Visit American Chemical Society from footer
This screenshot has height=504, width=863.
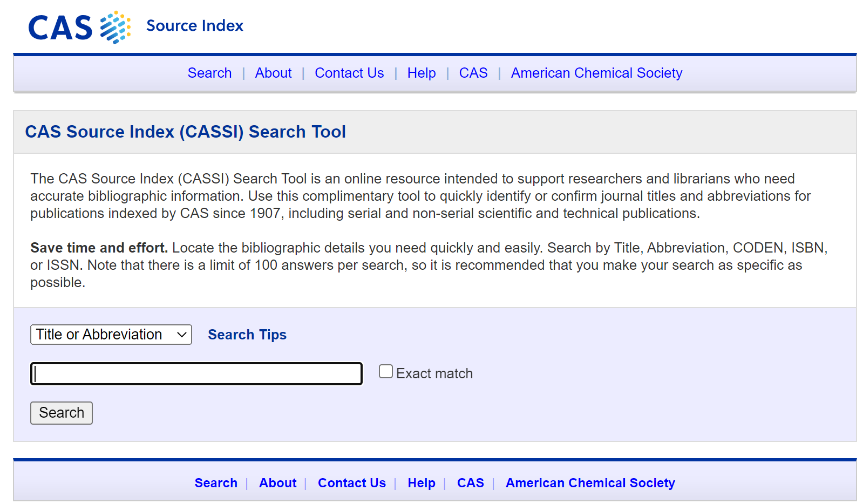590,483
